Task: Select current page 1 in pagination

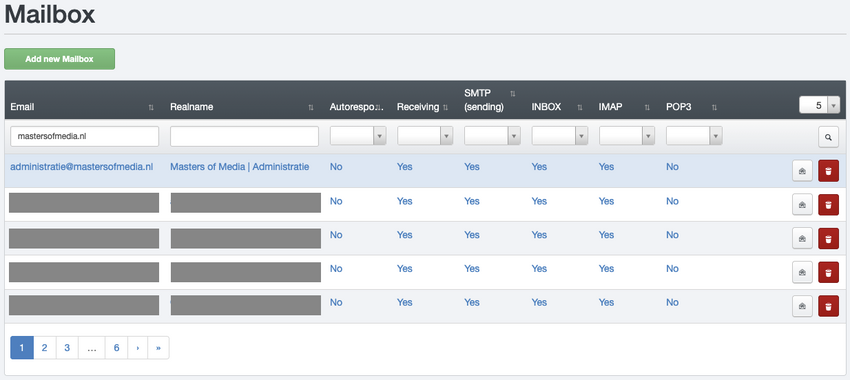Action: [x=22, y=347]
